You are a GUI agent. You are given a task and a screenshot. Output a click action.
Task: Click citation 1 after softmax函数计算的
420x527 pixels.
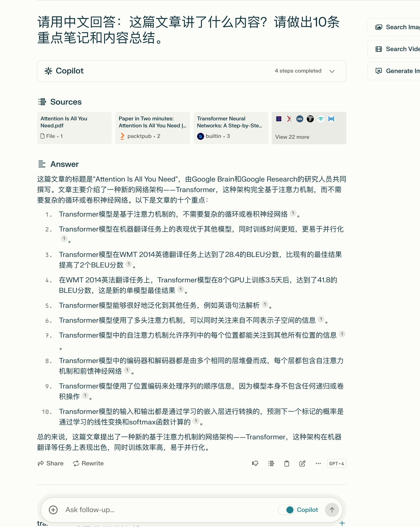[196, 421]
